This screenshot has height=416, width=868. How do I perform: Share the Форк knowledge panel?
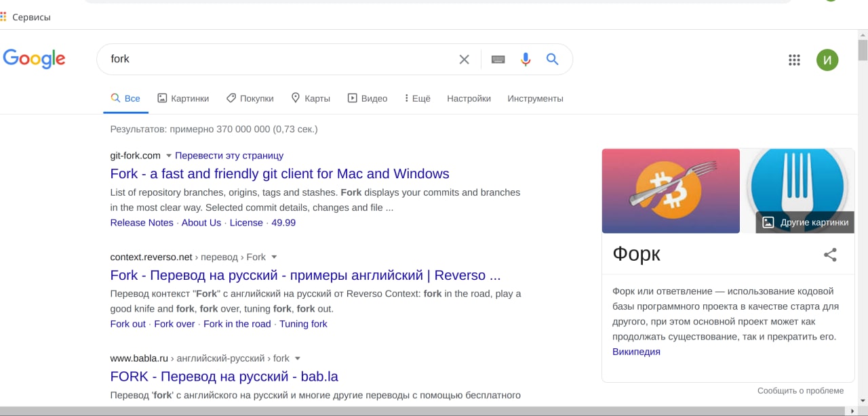tap(830, 255)
